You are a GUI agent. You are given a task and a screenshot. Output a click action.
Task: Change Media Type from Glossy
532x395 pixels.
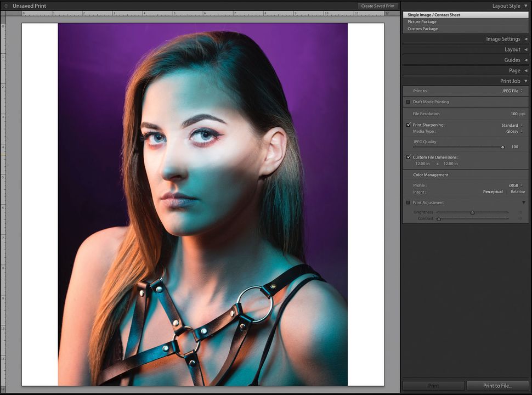[512, 131]
